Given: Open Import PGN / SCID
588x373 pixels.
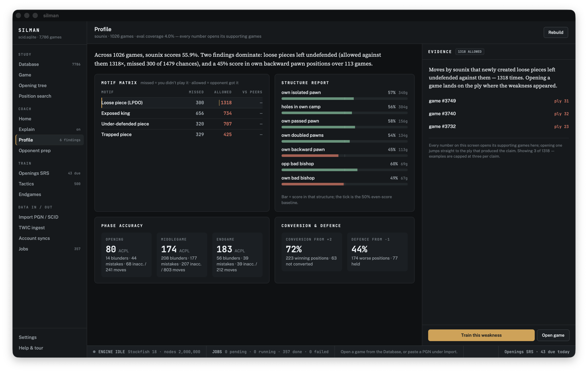Looking at the screenshot, I should [49, 217].
